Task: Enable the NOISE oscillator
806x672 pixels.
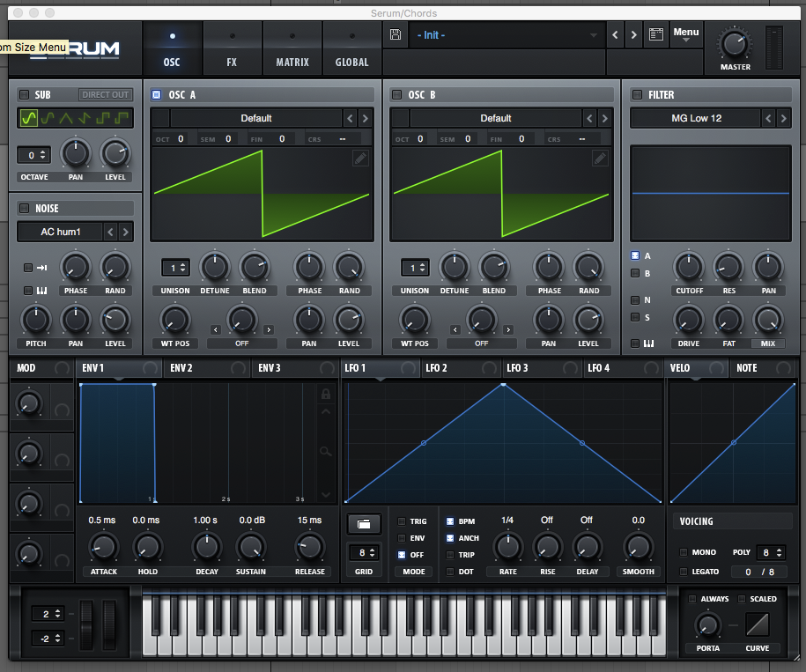Action: point(24,208)
